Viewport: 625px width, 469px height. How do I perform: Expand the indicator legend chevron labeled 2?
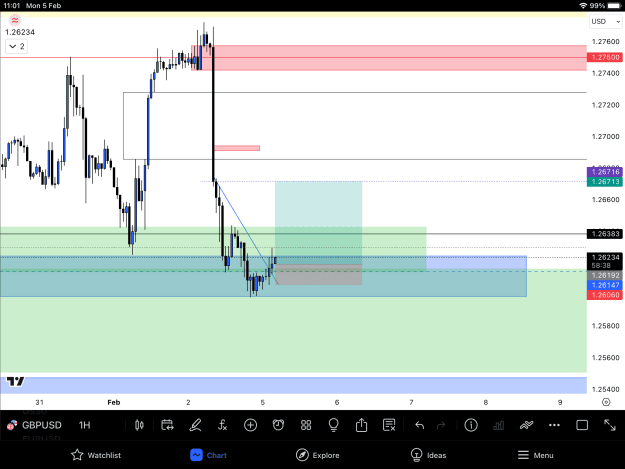point(16,47)
